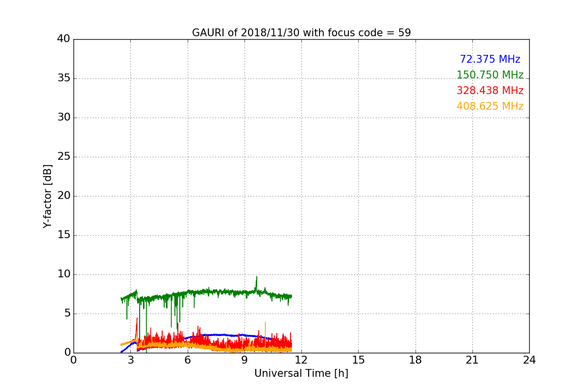Select the green 150.750 MHz legend label

point(490,75)
